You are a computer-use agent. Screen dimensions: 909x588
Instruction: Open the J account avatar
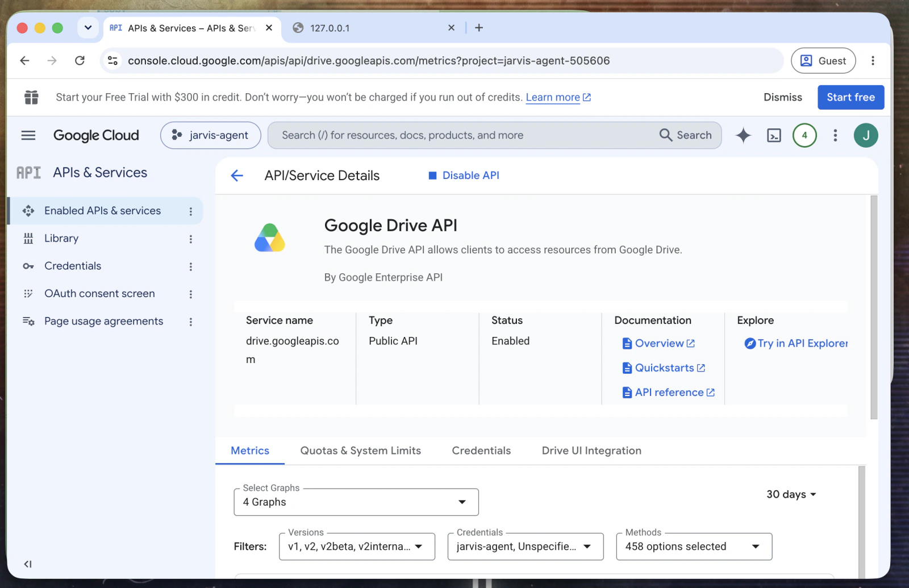pyautogui.click(x=866, y=135)
